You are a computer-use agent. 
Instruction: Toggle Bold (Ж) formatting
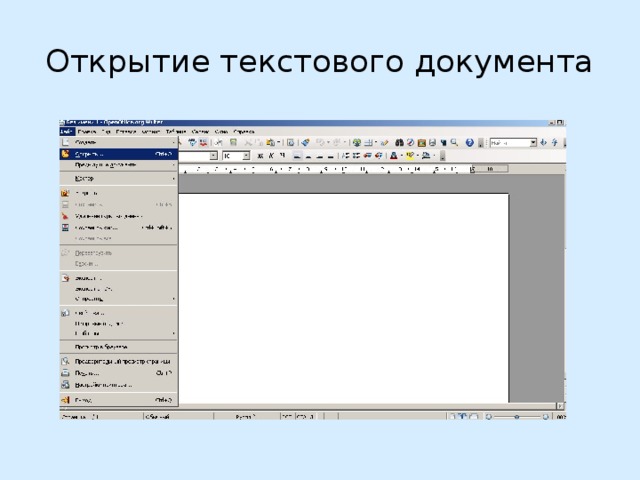click(260, 156)
